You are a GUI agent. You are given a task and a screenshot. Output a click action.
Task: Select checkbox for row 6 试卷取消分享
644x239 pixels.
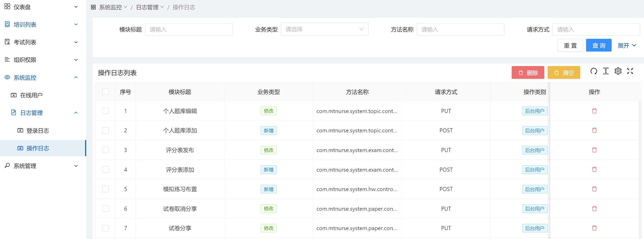(105, 209)
